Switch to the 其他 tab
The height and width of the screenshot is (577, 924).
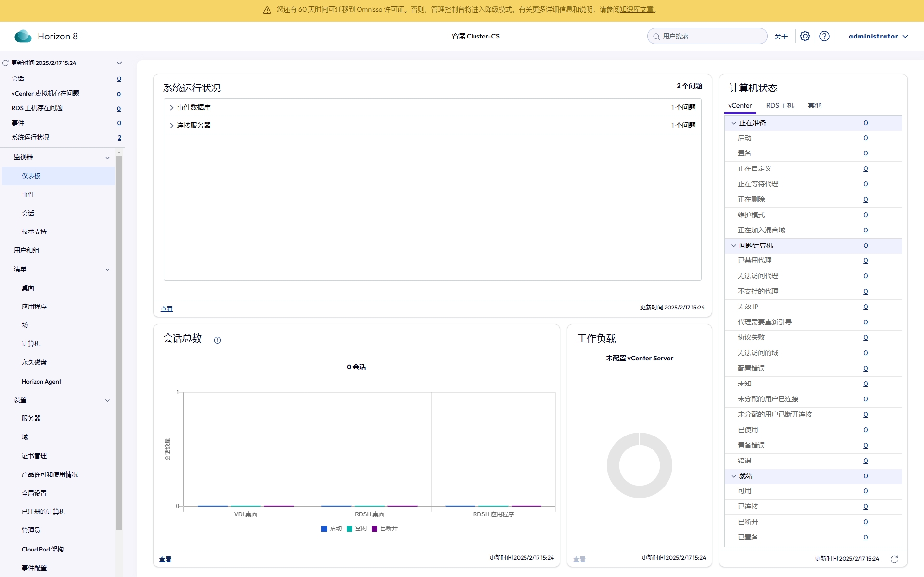(x=814, y=105)
